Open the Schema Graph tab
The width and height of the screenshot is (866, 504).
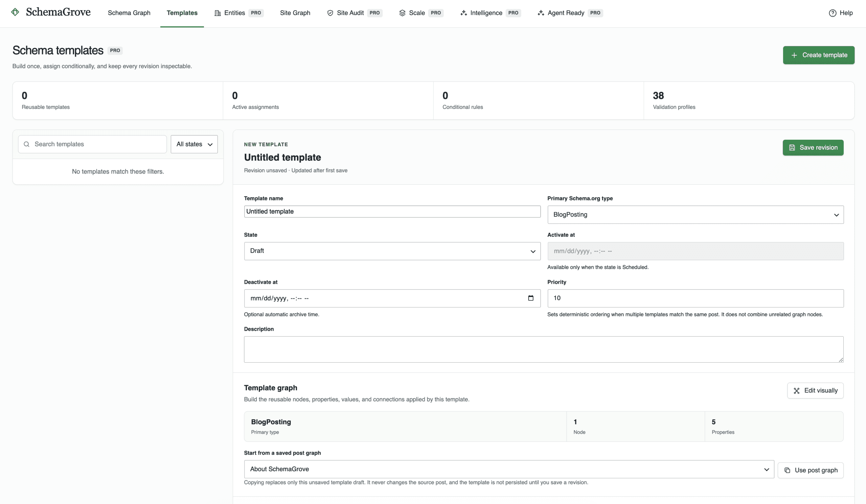tap(129, 13)
